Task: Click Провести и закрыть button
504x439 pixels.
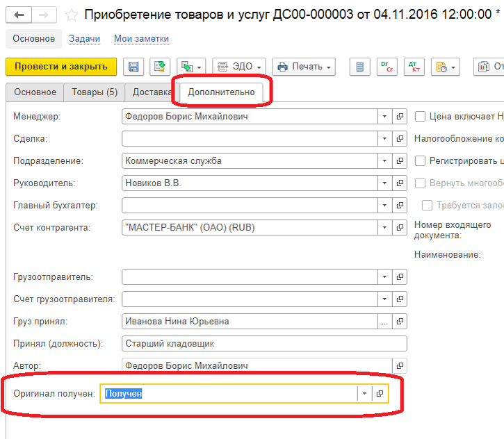Action: [x=61, y=67]
